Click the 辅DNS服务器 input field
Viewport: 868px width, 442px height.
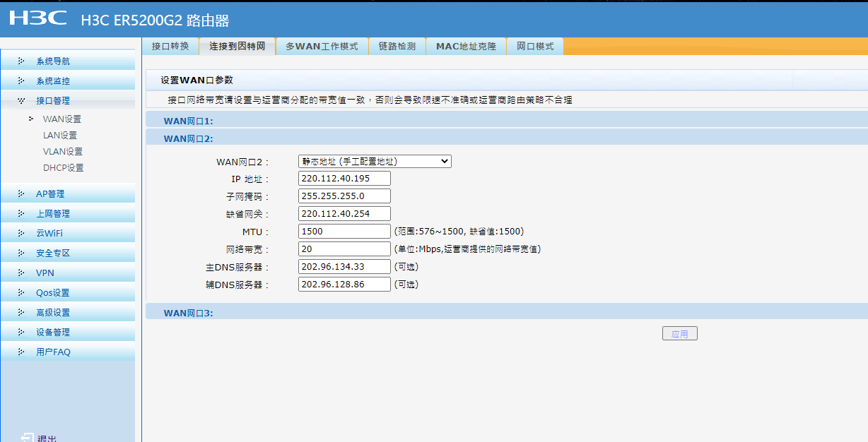pos(344,285)
